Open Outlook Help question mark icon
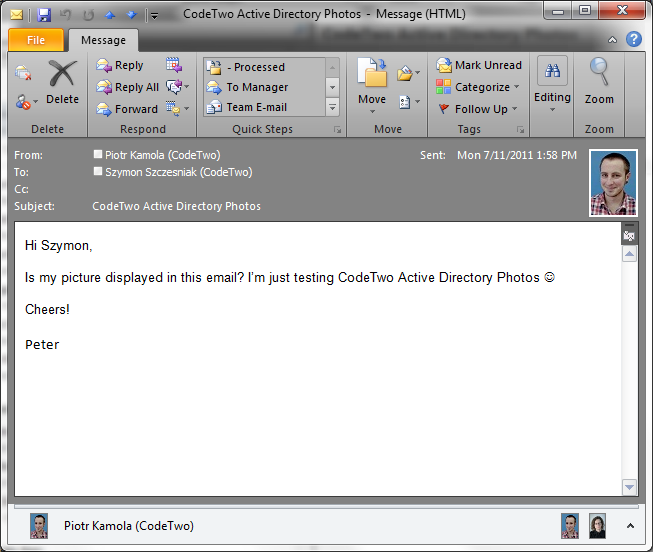653x552 pixels. tap(633, 39)
